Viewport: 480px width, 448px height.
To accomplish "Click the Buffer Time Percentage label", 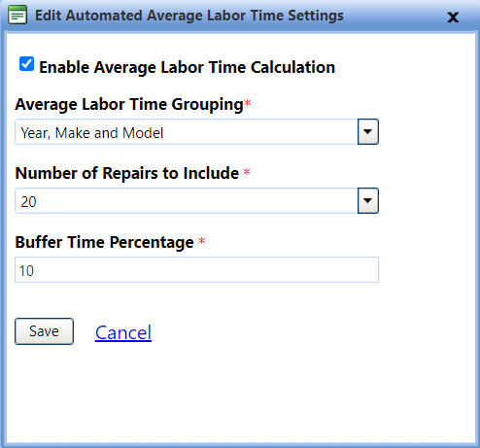I will click(104, 243).
